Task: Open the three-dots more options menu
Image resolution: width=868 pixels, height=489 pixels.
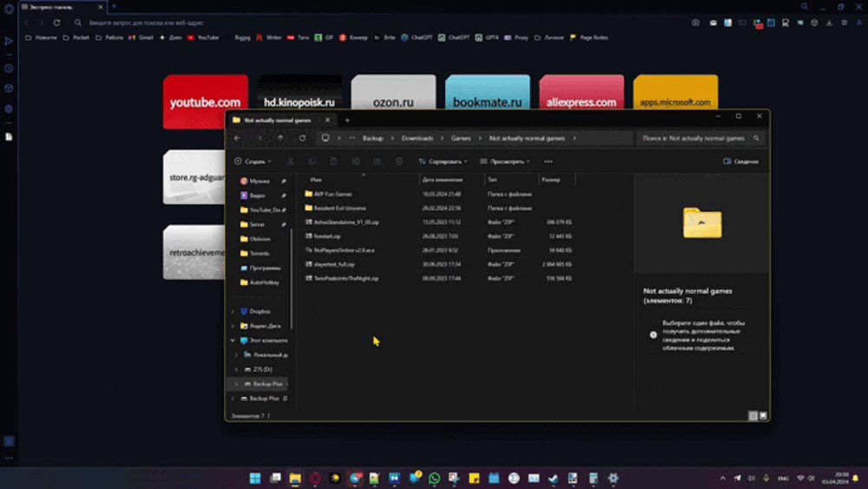Action: pos(548,162)
